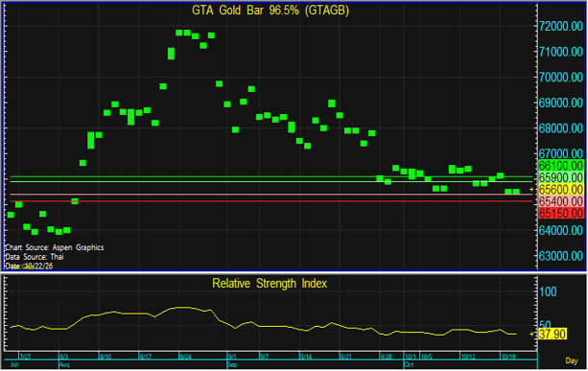
Task: Select the 63000.00 price axis label
Action: [560, 256]
